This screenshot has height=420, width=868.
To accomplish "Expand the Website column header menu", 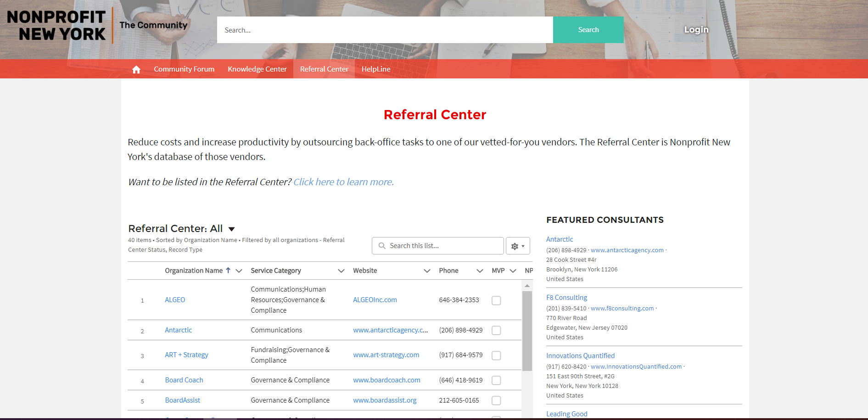I will (x=426, y=271).
